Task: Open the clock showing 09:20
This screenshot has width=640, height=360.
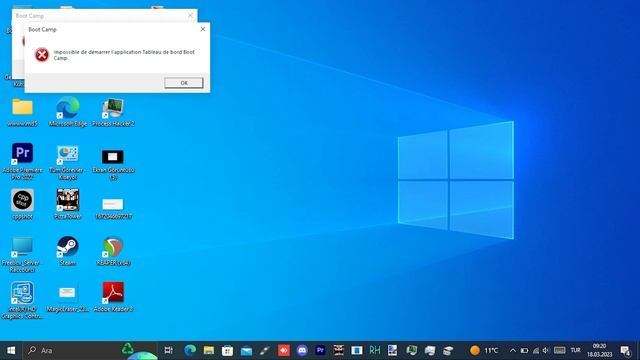Action: [x=599, y=350]
